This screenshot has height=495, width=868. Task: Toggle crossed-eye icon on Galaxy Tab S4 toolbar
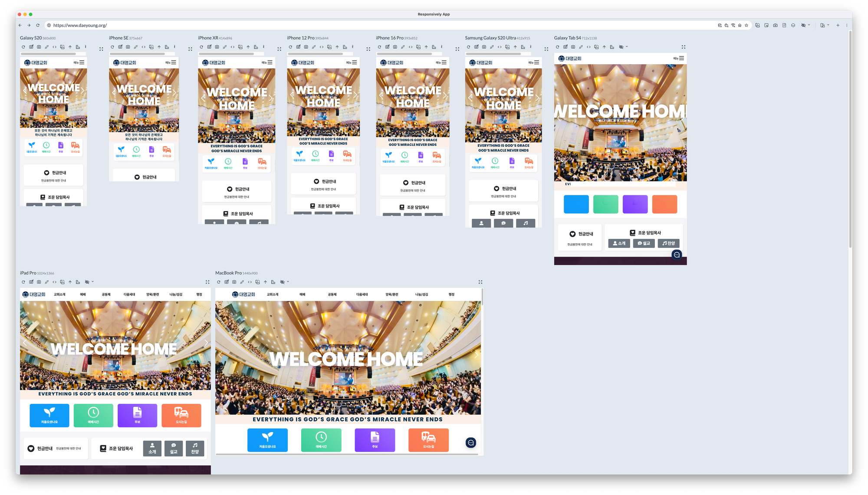(621, 47)
